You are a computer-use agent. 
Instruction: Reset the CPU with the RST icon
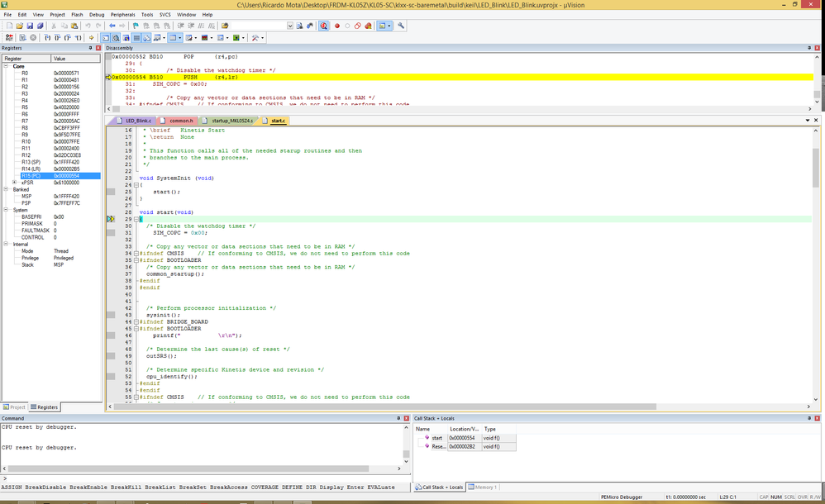click(9, 38)
